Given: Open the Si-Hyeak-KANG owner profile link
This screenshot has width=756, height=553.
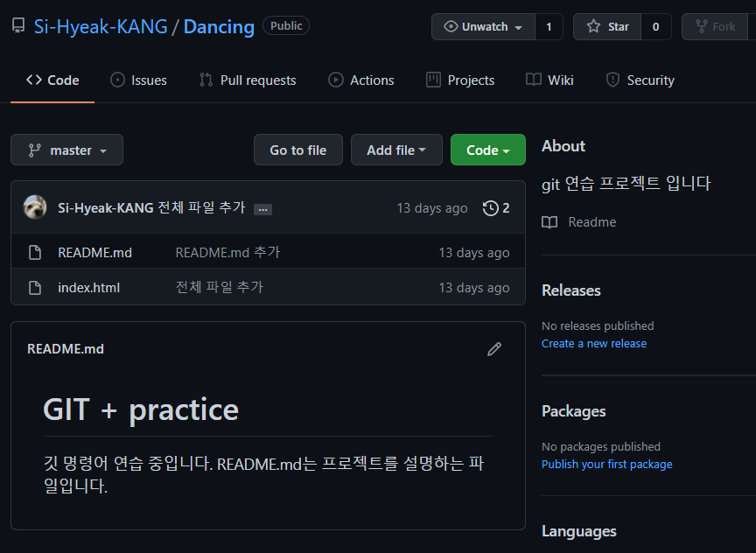Looking at the screenshot, I should 101,26.
